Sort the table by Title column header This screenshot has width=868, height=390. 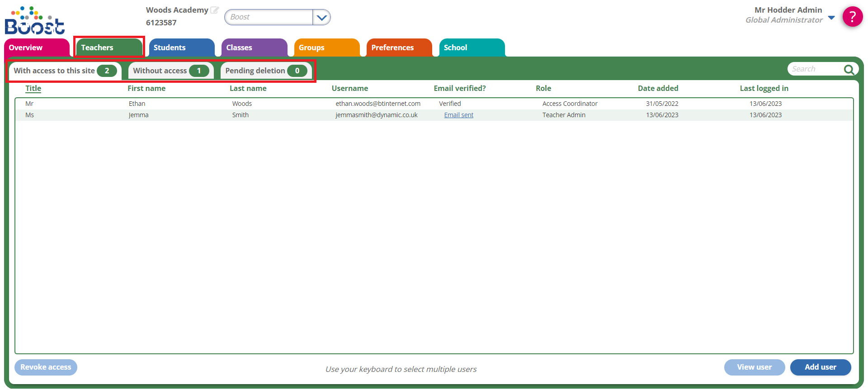[33, 88]
